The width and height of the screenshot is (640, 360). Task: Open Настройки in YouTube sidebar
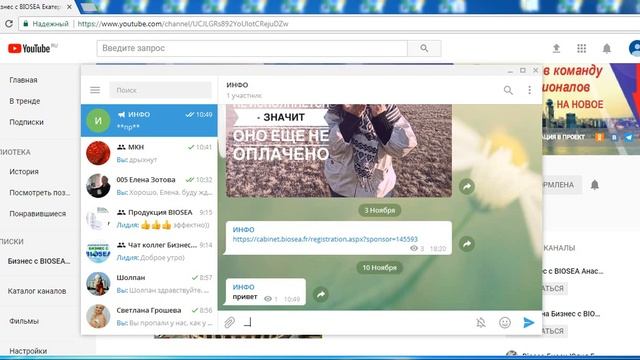point(28,351)
